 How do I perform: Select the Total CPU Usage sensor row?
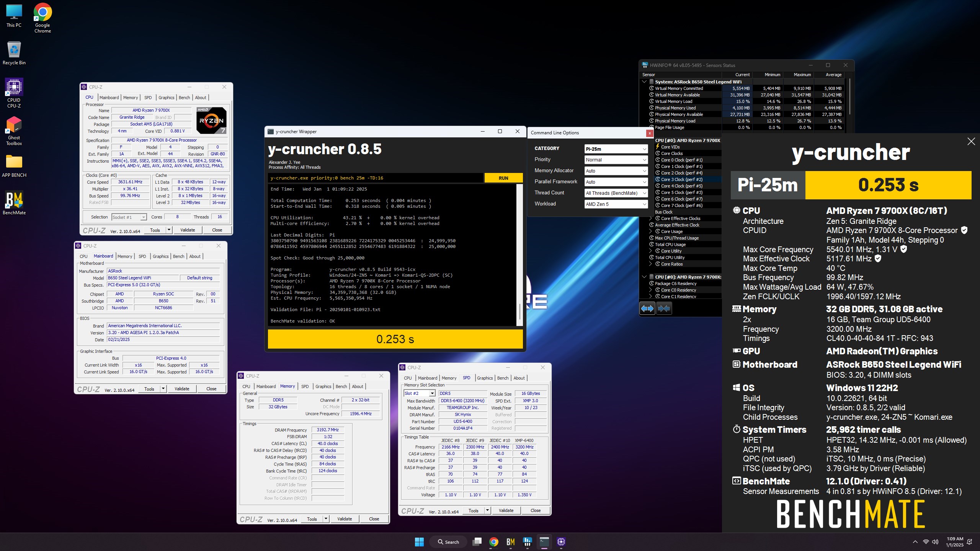(681, 245)
